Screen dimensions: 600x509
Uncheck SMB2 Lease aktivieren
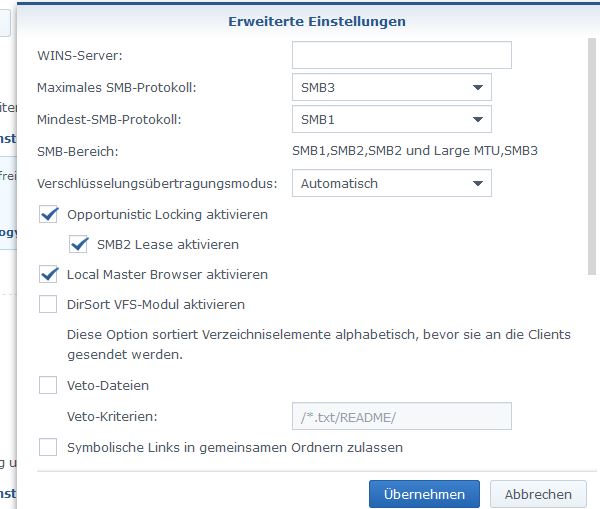78,244
